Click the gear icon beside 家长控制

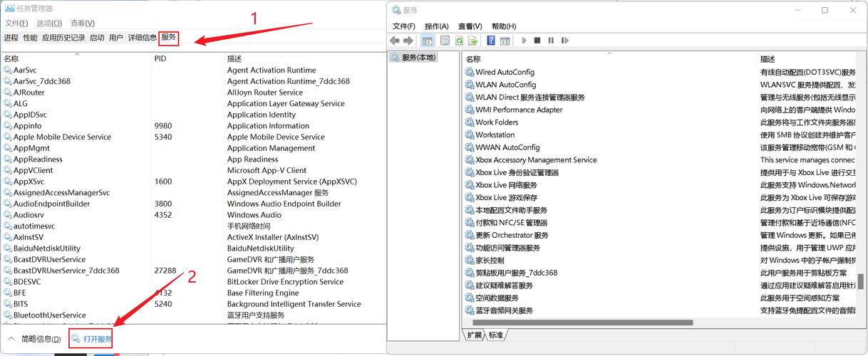470,261
